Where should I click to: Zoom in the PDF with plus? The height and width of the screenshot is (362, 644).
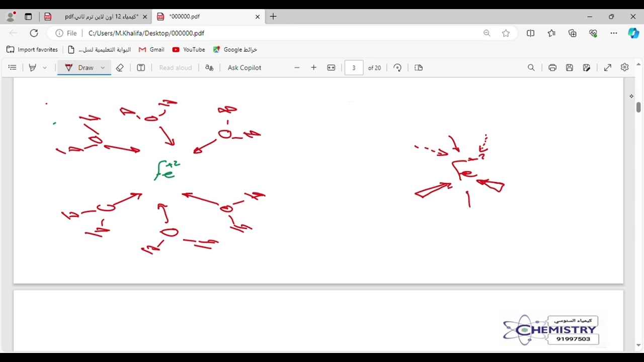(x=314, y=67)
